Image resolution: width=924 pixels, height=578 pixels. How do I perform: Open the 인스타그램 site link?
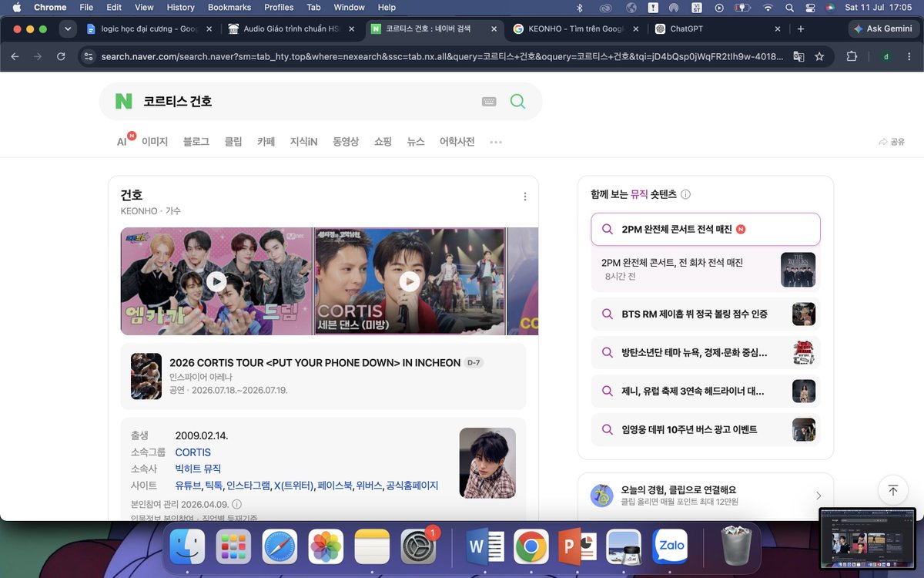point(248,486)
